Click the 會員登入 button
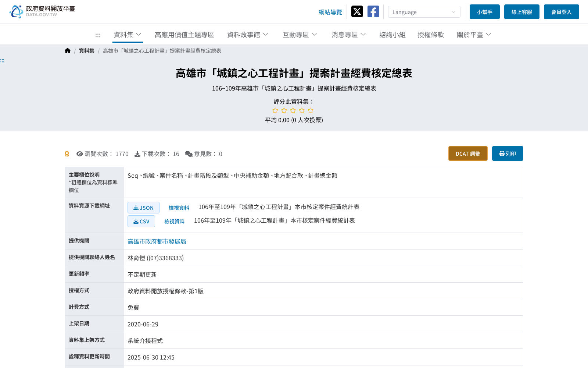Image resolution: width=588 pixels, height=368 pixels. (x=562, y=12)
